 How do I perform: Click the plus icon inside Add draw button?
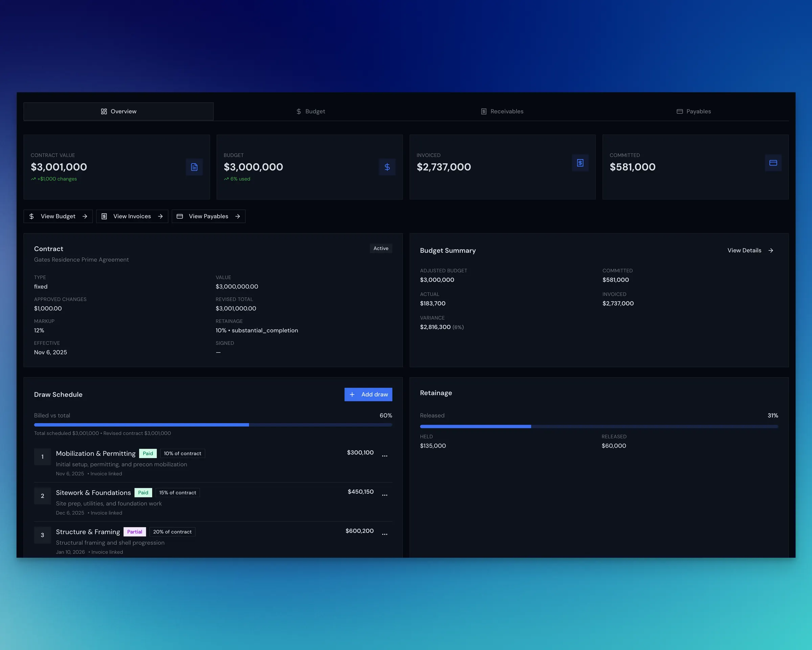(x=352, y=394)
